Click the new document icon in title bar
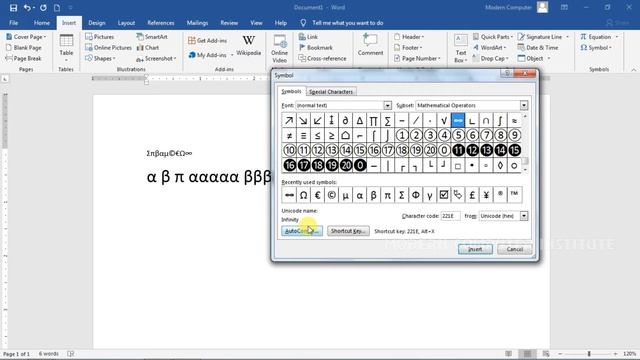 click(57, 8)
